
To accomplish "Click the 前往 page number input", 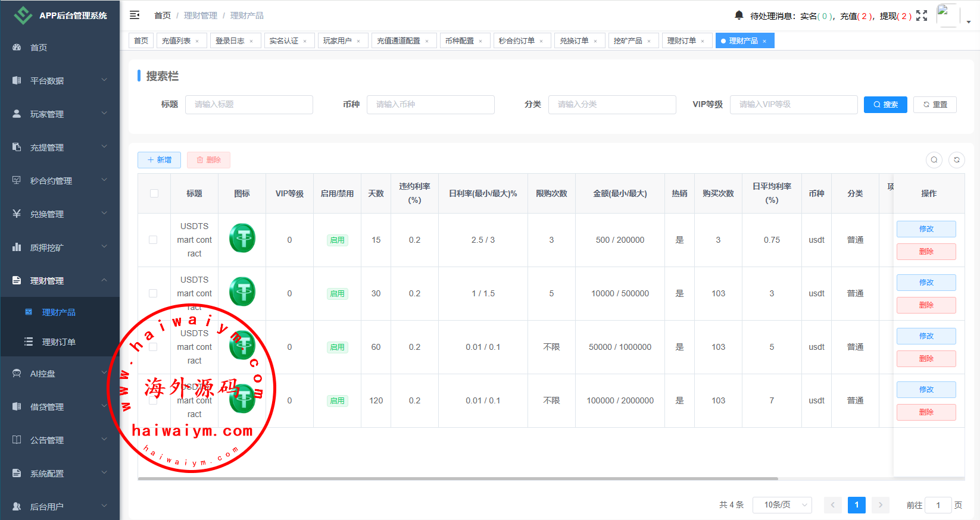I will (x=938, y=505).
